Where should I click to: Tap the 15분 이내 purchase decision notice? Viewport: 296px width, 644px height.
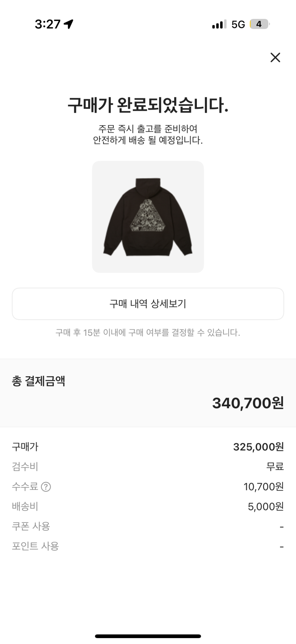tap(148, 333)
